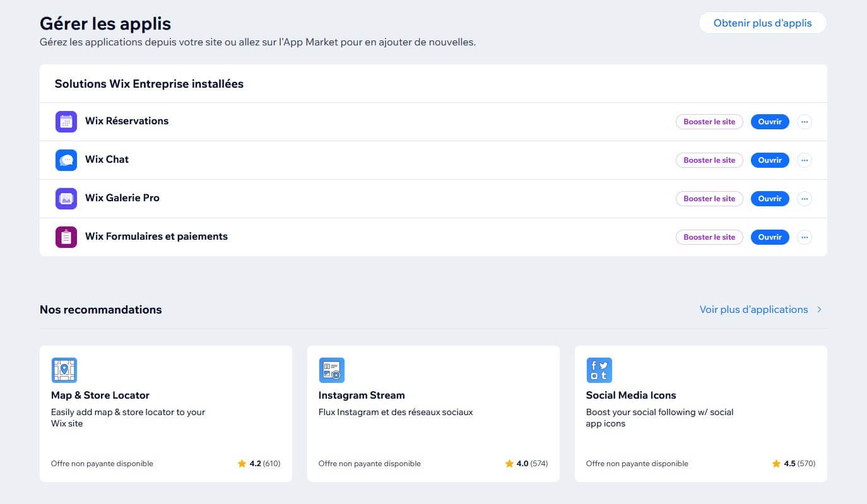Click the Map & Store Locator icon
This screenshot has width=867, height=504.
click(x=64, y=370)
